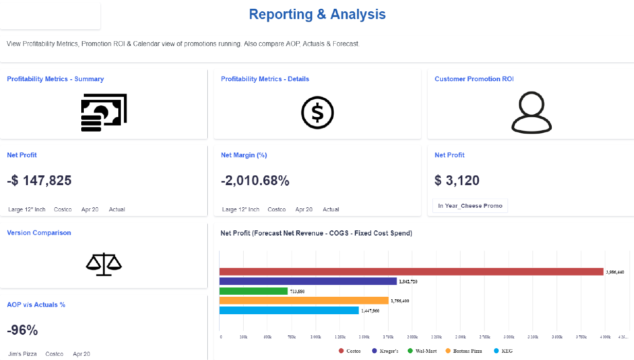Click the Reporting & Analysis heading
Image resolution: width=634 pixels, height=360 pixels.
click(x=317, y=14)
